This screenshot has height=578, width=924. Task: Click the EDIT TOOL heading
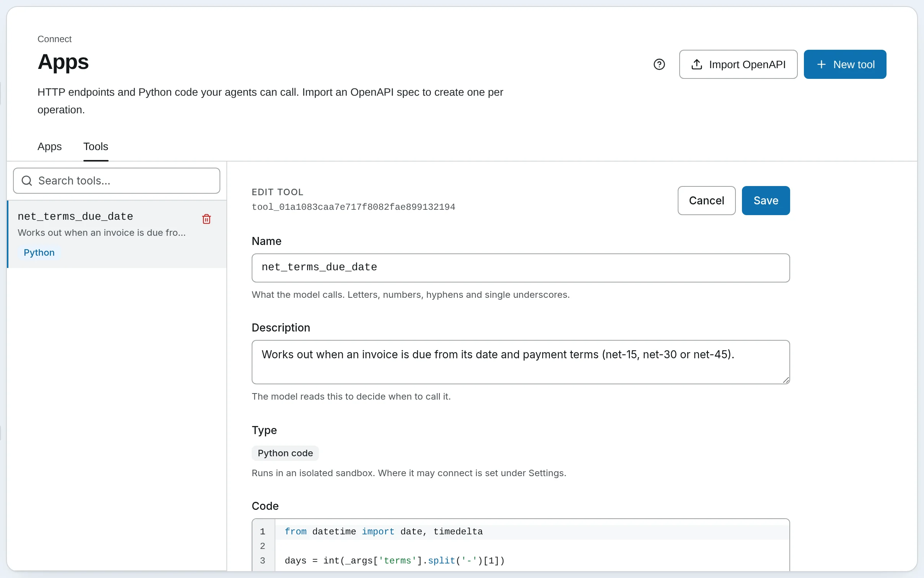tap(278, 192)
